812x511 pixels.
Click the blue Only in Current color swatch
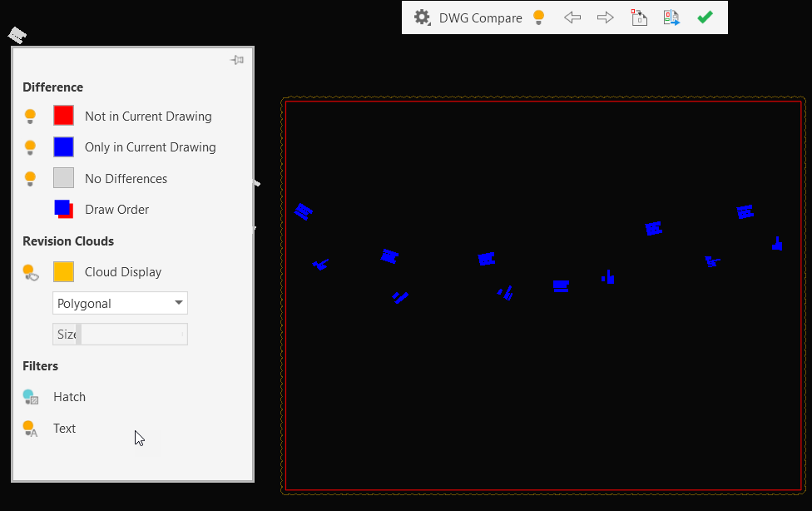pyautogui.click(x=64, y=146)
